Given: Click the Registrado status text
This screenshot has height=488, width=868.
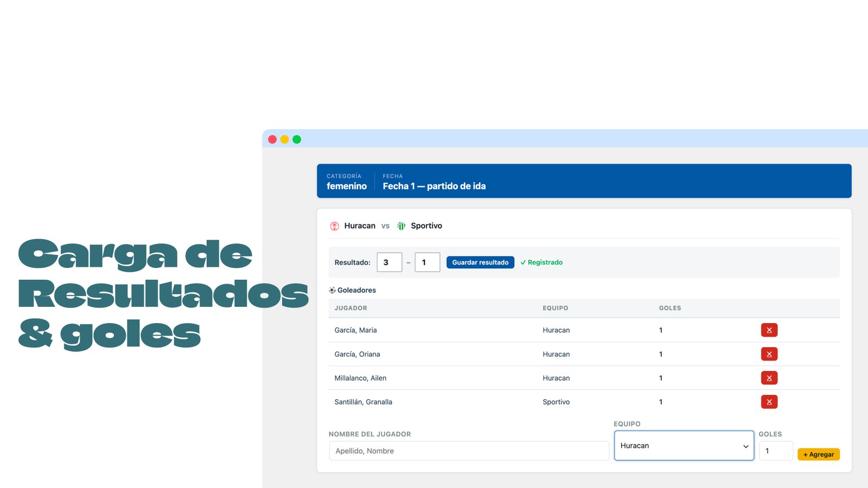Looking at the screenshot, I should [541, 262].
